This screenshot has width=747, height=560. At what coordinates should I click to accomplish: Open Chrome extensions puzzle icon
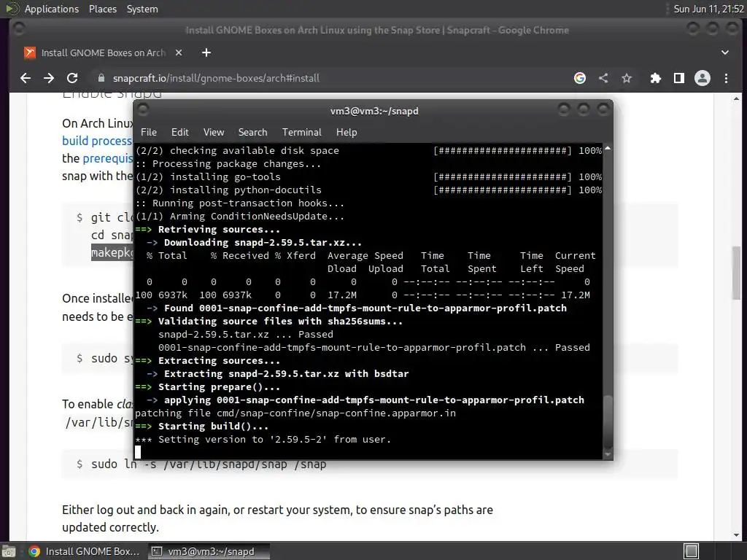coord(656,78)
